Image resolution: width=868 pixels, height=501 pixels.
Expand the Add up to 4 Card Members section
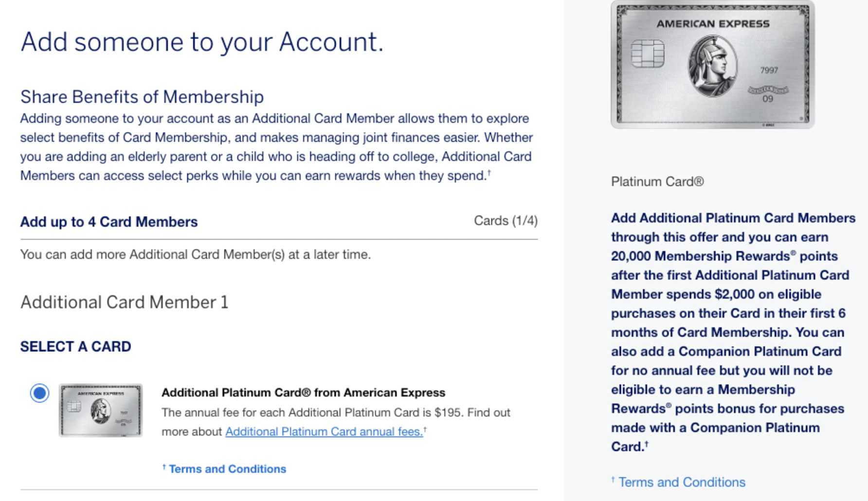pyautogui.click(x=108, y=222)
